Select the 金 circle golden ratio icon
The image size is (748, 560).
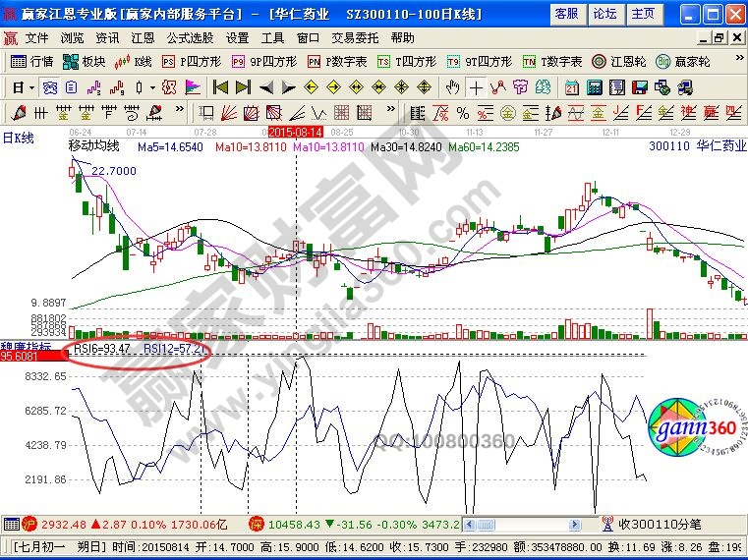[507, 113]
